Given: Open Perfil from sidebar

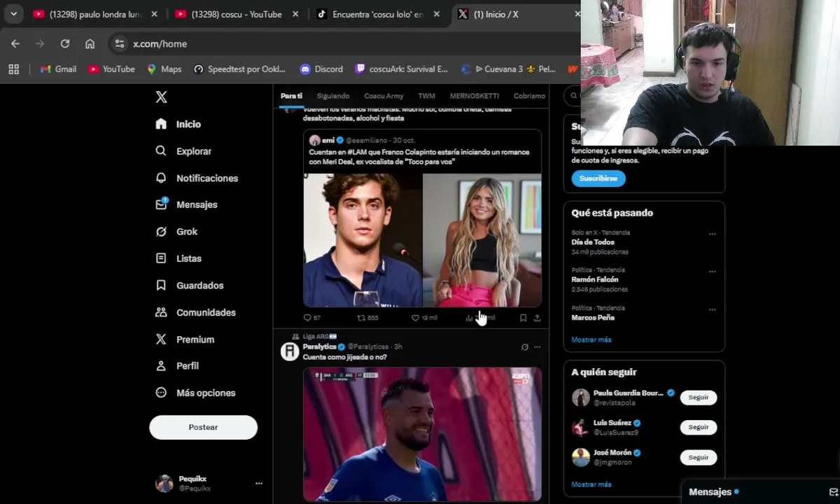Looking at the screenshot, I should tap(177, 366).
